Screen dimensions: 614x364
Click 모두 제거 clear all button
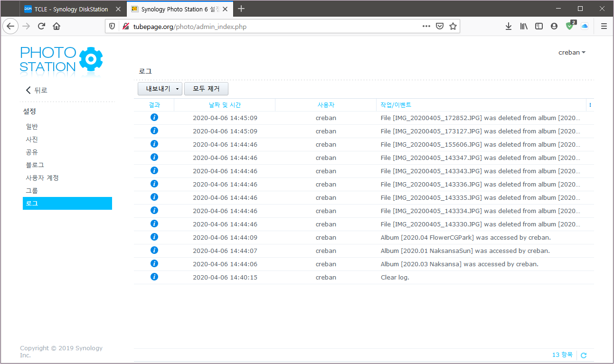click(x=206, y=89)
